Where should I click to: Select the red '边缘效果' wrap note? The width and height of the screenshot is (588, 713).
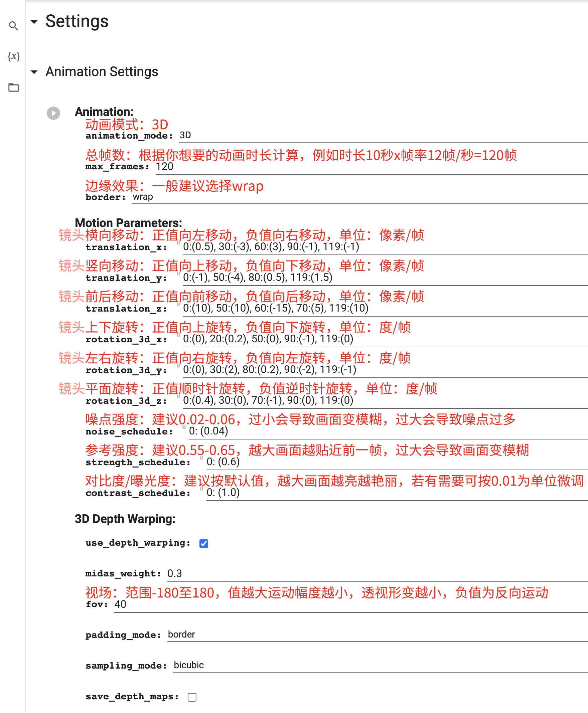[174, 186]
